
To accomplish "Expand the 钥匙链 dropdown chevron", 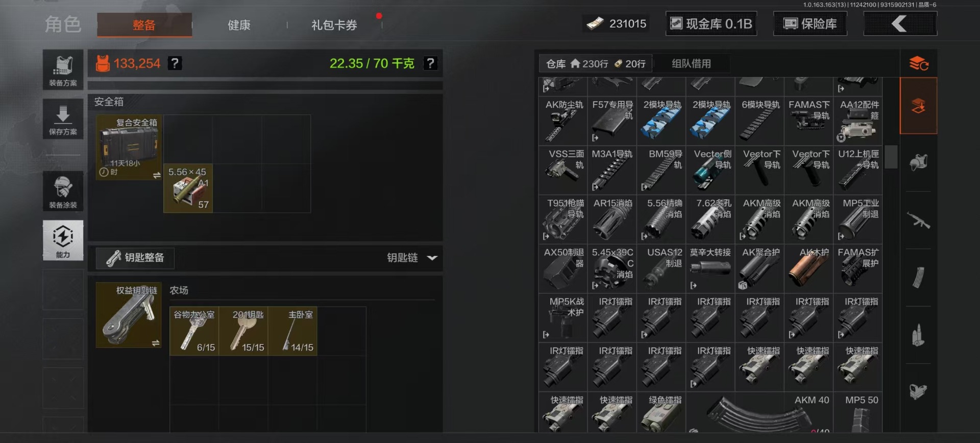I will tap(432, 258).
